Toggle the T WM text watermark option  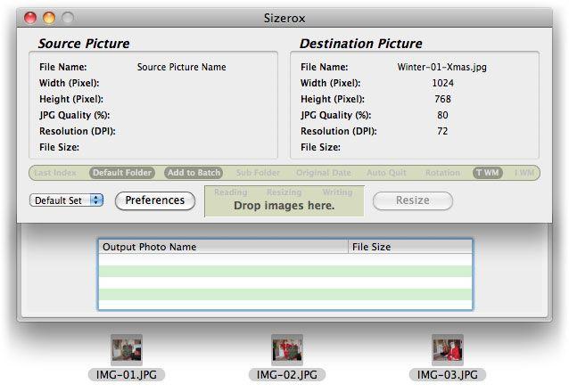pos(488,173)
